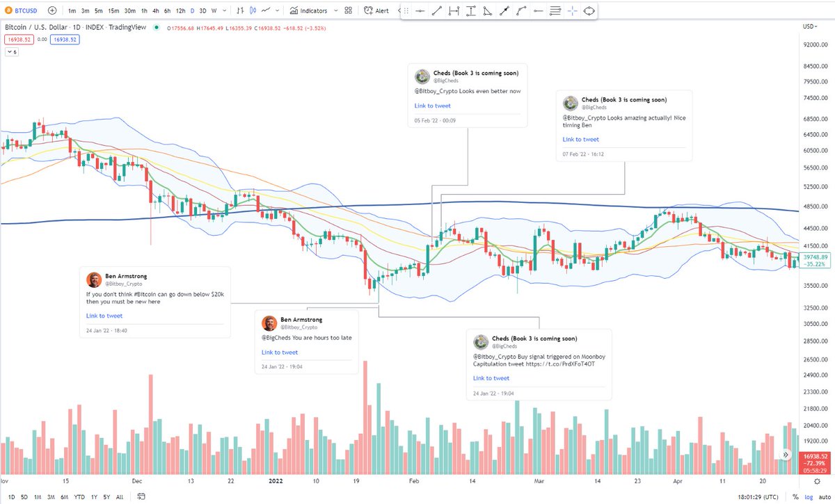Choose the 4h timeframe
This screenshot has height=504, width=835.
(x=156, y=11)
